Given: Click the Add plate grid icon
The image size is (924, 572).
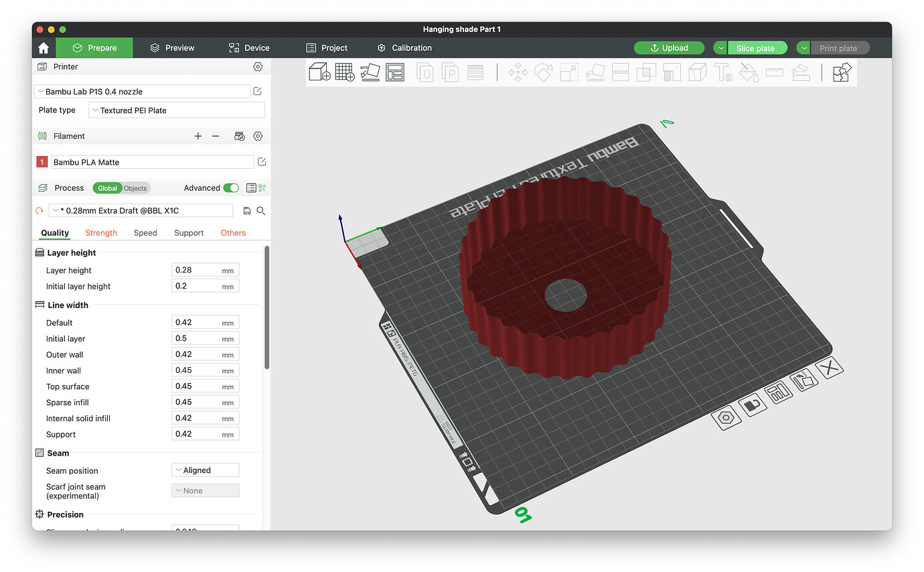Looking at the screenshot, I should pyautogui.click(x=345, y=72).
